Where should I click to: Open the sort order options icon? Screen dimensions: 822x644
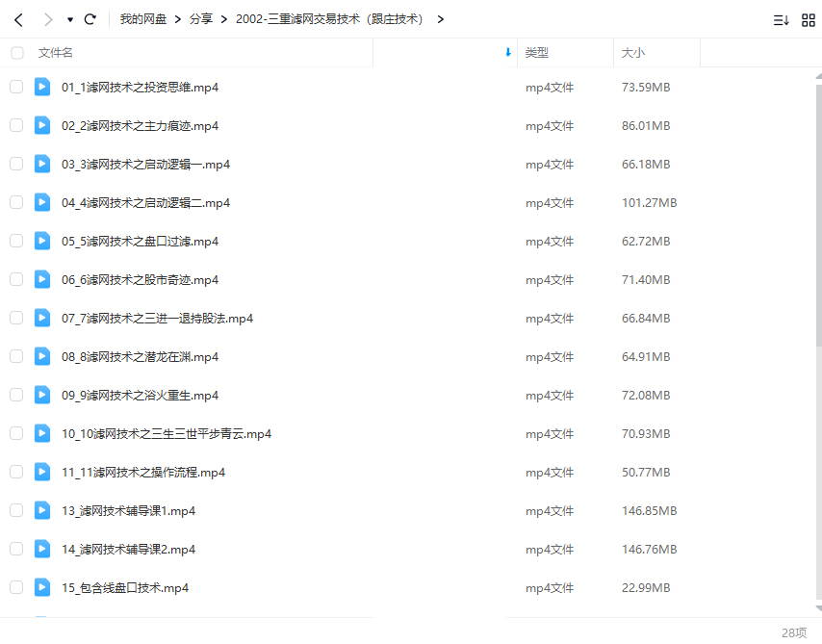(x=781, y=19)
